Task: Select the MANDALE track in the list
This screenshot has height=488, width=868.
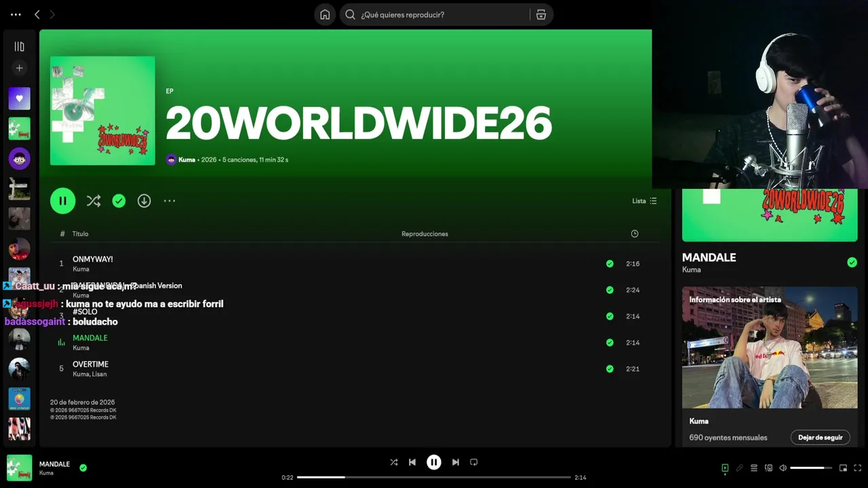Action: (x=90, y=338)
